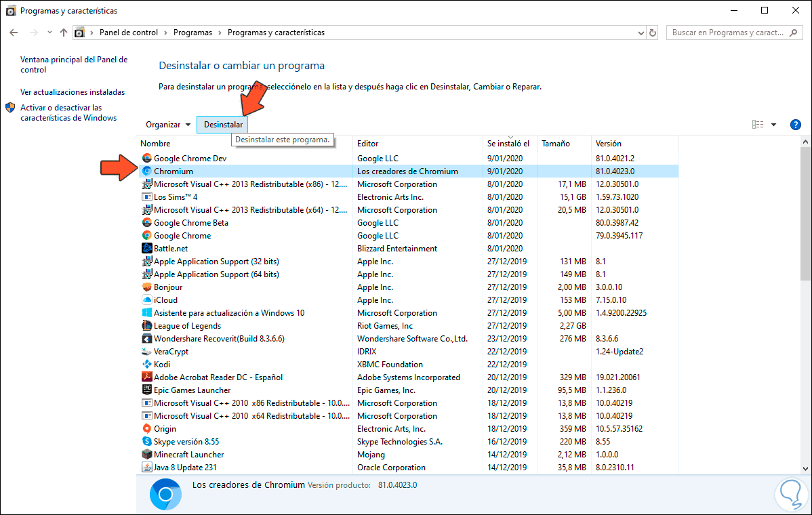Click the Google Chrome row icon
Image resolution: width=812 pixels, height=515 pixels.
coord(147,236)
